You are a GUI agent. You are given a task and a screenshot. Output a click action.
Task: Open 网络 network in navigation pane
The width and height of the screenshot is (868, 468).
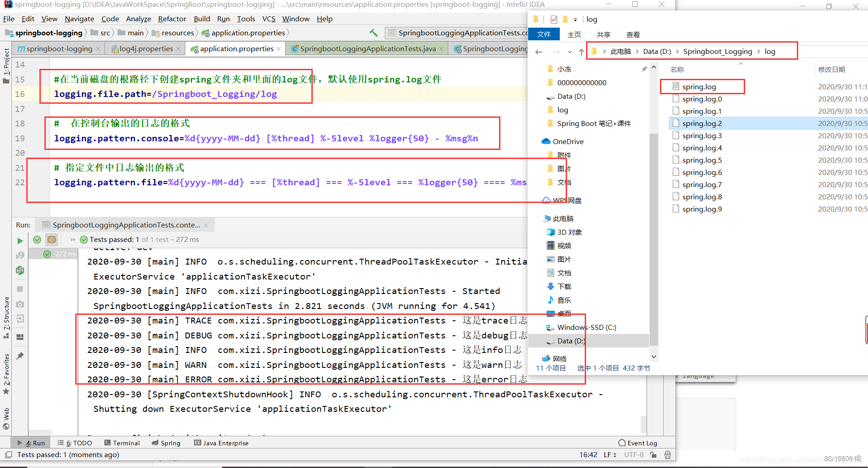(559, 358)
